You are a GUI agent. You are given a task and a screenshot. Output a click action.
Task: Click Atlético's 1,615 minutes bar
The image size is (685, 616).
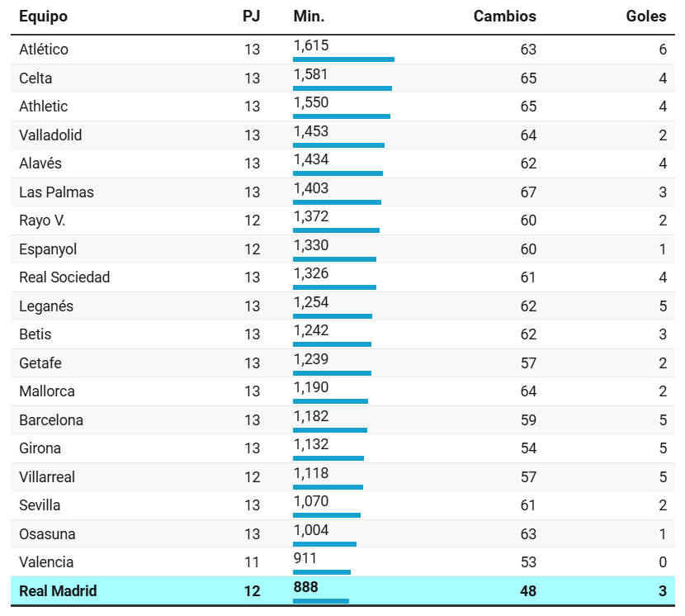coord(343,59)
